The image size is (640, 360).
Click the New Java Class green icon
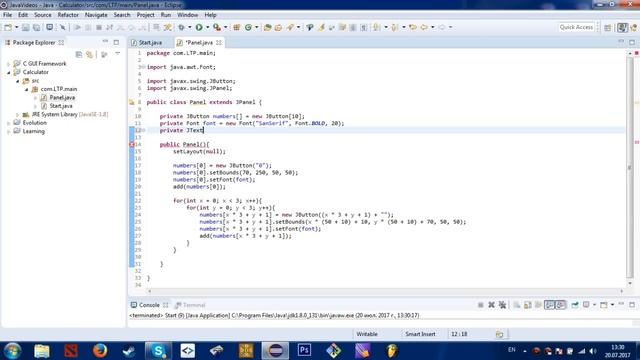click(248, 27)
